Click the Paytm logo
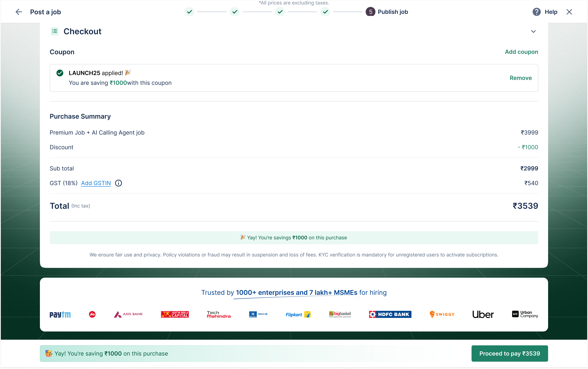Image resolution: width=588 pixels, height=369 pixels. [60, 314]
